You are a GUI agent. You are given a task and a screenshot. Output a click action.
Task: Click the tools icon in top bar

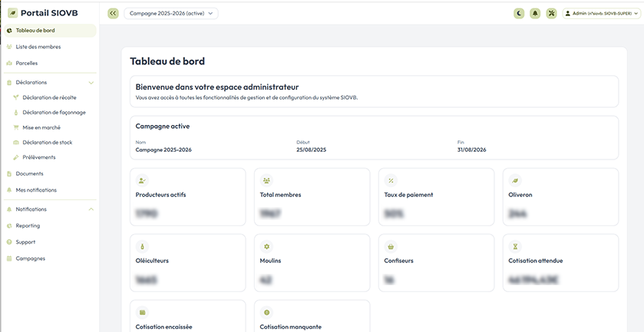(x=551, y=13)
